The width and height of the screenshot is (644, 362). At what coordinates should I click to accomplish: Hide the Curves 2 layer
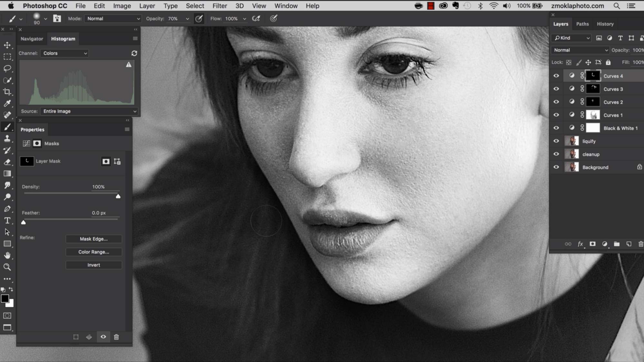point(556,102)
